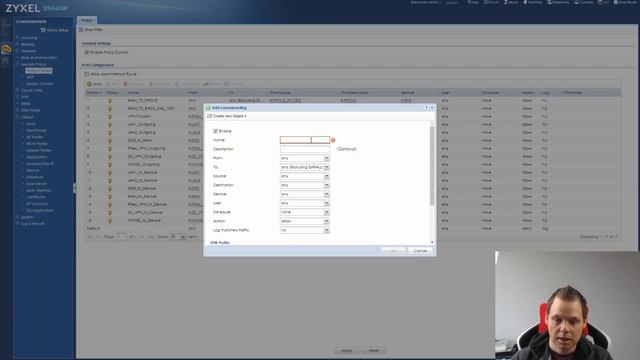Open the Maintenance icon in left strip

pyautogui.click(x=6, y=62)
